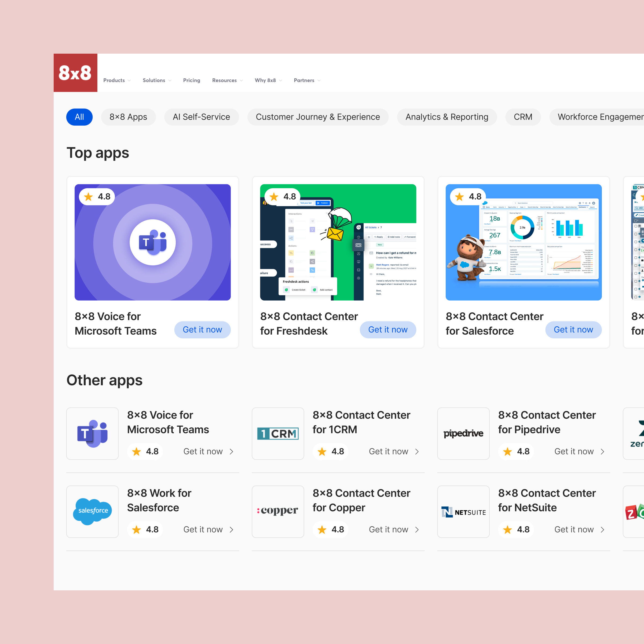Get it now link for Work for Salesforce
Viewport: 644px width, 644px height.
click(209, 529)
